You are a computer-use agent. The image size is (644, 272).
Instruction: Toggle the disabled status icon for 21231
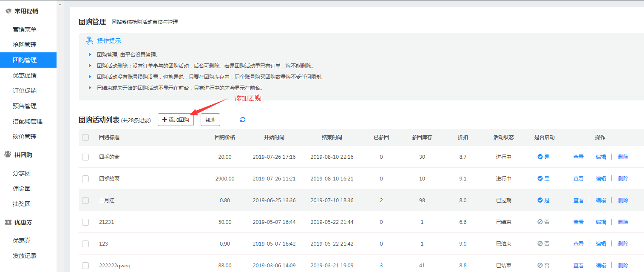pos(540,222)
